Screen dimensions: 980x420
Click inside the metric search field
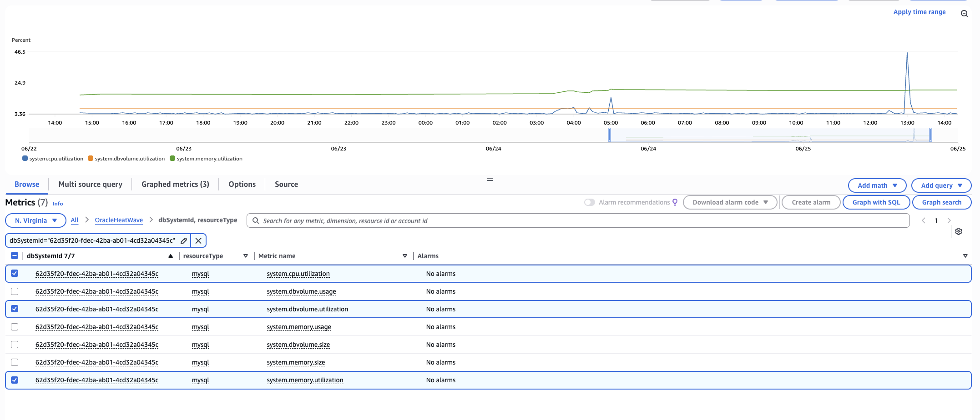pyautogui.click(x=409, y=220)
